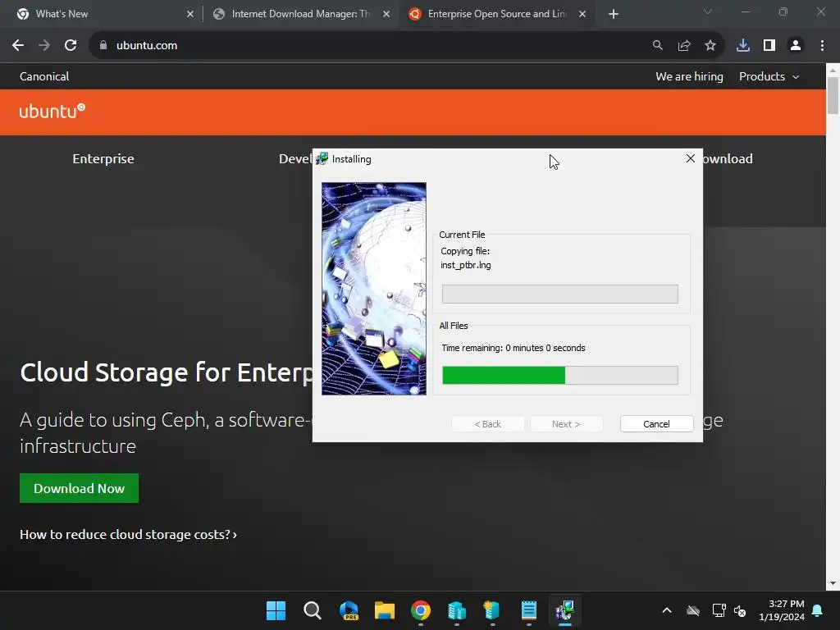Screen dimensions: 840x630
Task: Bookmark this page with the star icon
Action: click(710, 46)
